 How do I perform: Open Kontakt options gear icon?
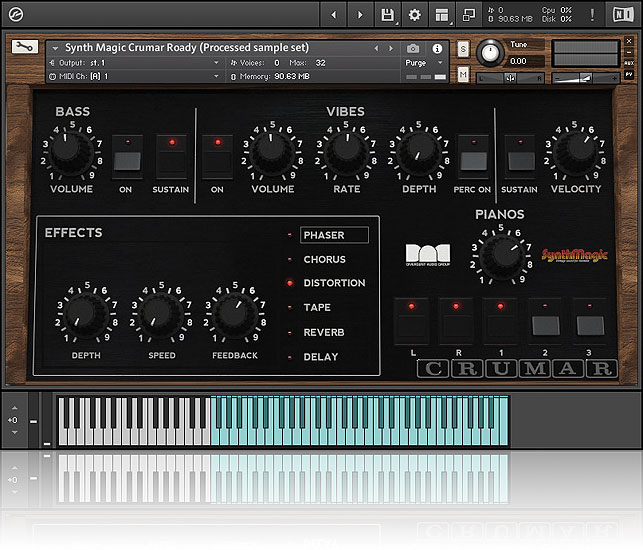tap(415, 15)
